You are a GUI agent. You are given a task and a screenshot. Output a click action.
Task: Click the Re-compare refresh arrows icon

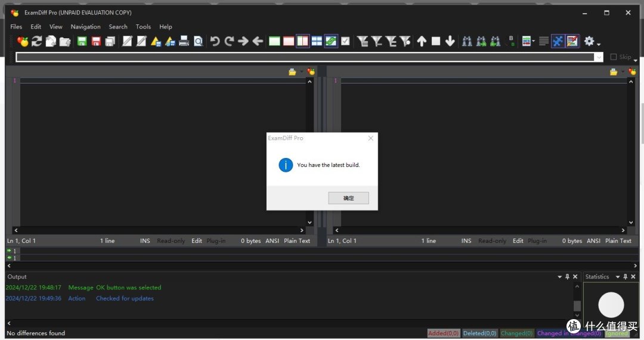pyautogui.click(x=37, y=41)
